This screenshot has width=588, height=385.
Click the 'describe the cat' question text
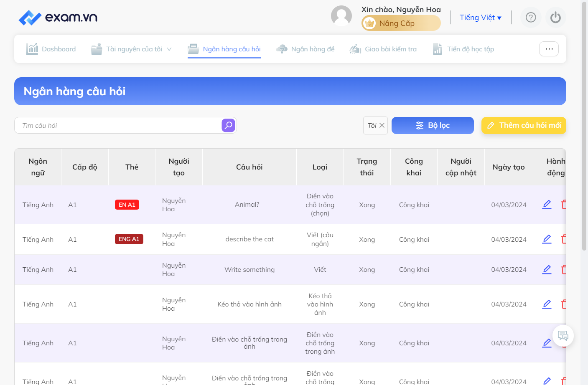249,239
